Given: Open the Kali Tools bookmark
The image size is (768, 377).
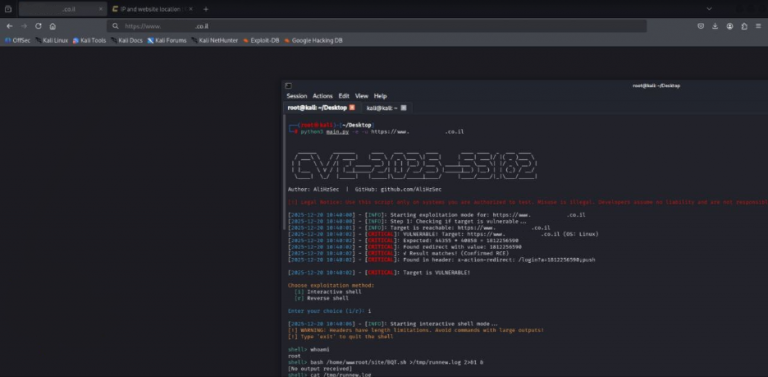Looking at the screenshot, I should click(x=89, y=41).
